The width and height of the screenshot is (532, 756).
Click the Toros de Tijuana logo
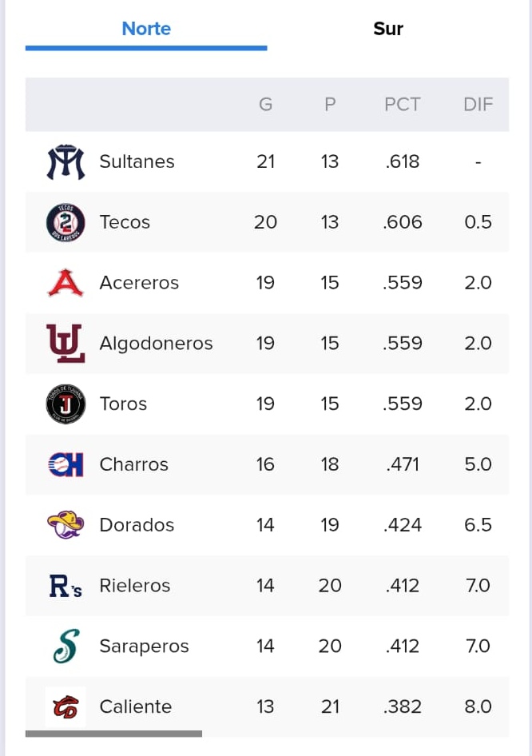(66, 404)
